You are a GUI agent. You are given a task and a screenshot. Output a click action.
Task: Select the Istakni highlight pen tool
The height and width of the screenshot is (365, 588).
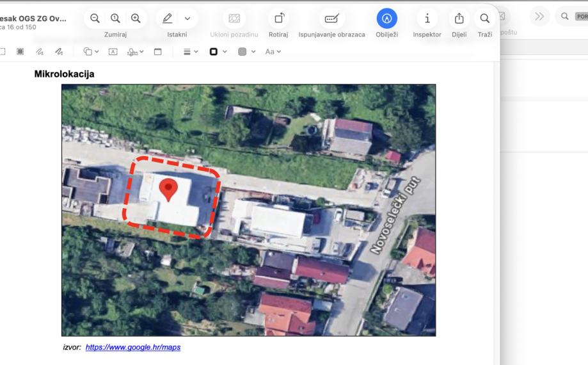(168, 19)
